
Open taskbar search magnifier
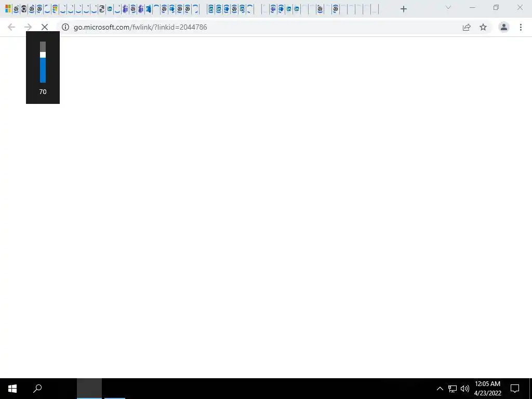coord(37,389)
